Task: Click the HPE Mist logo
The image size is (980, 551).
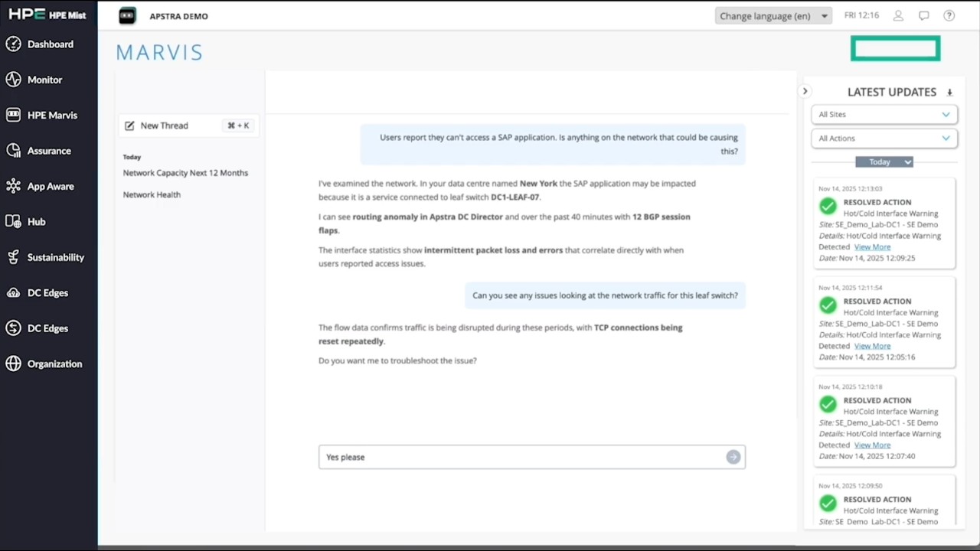Action: [47, 15]
